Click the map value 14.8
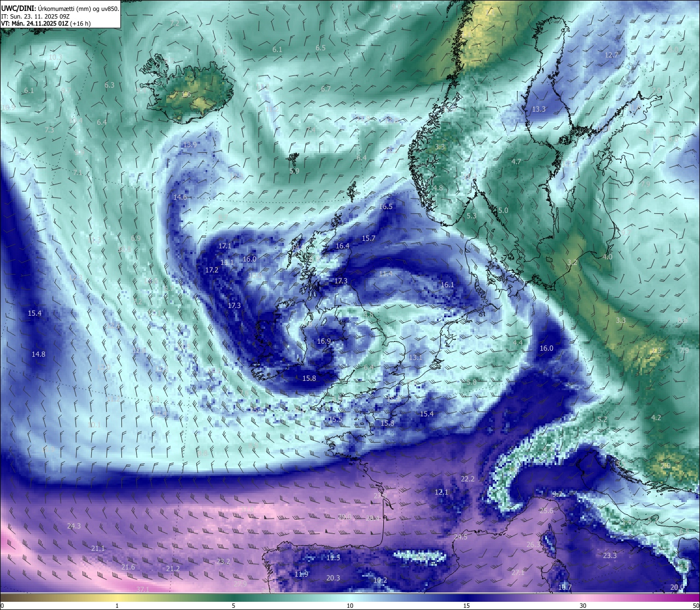This screenshot has height=610, width=700. click(x=38, y=355)
